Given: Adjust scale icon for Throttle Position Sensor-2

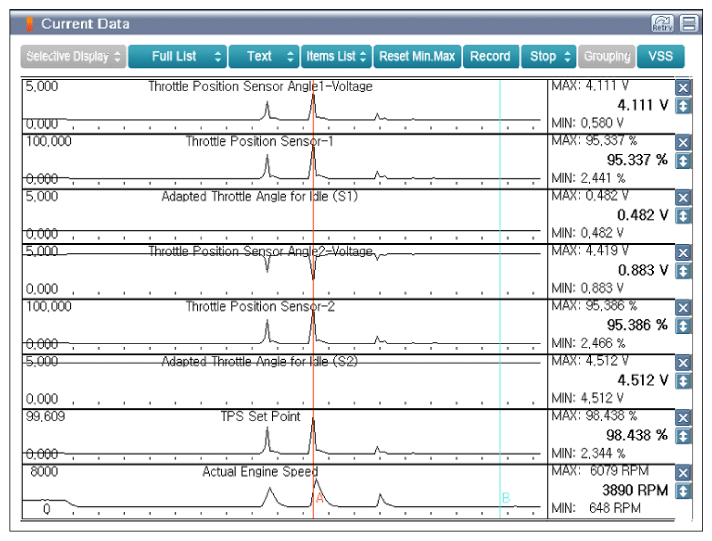Looking at the screenshot, I should 683,326.
